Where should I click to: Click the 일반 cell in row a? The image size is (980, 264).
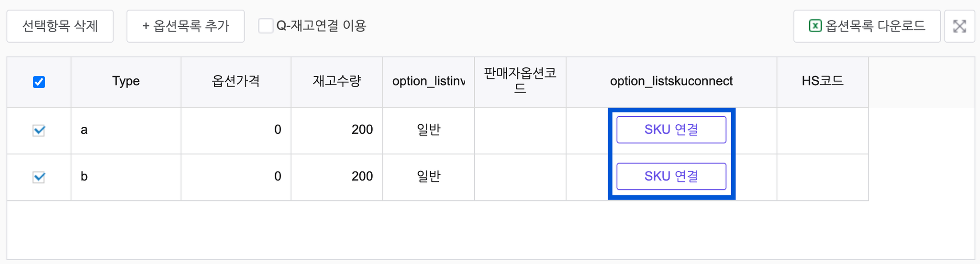tap(429, 130)
